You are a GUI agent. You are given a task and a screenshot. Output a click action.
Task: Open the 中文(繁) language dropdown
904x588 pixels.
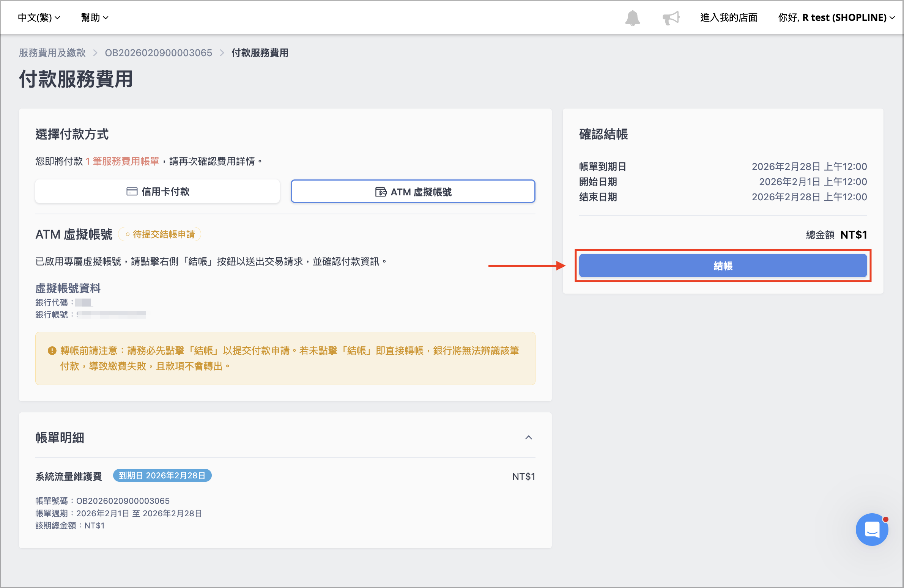click(39, 17)
